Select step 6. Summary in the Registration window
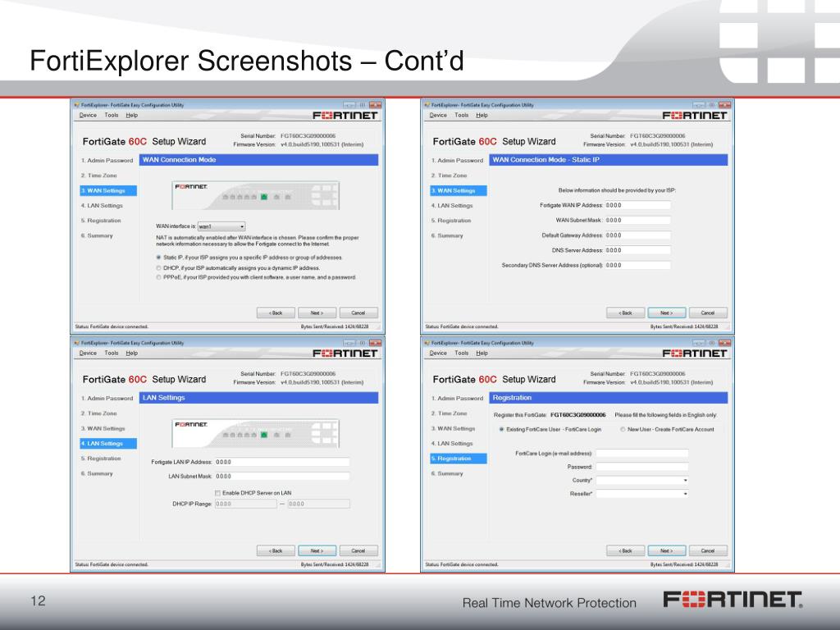 click(x=447, y=473)
